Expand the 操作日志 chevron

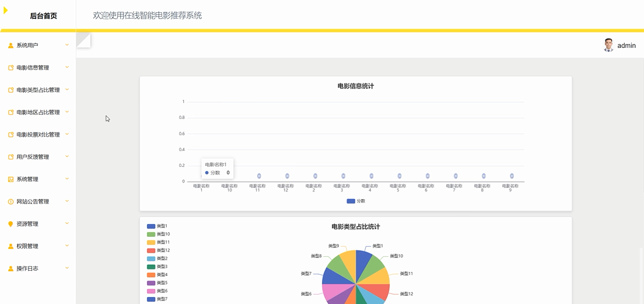67,268
